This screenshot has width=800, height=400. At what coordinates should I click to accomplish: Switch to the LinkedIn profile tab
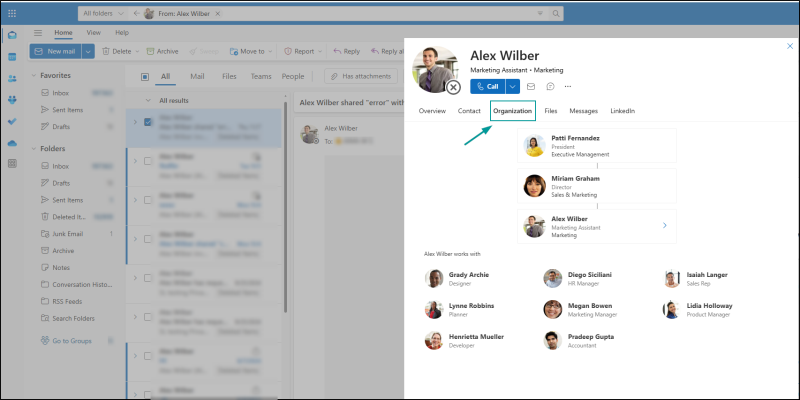coord(622,111)
